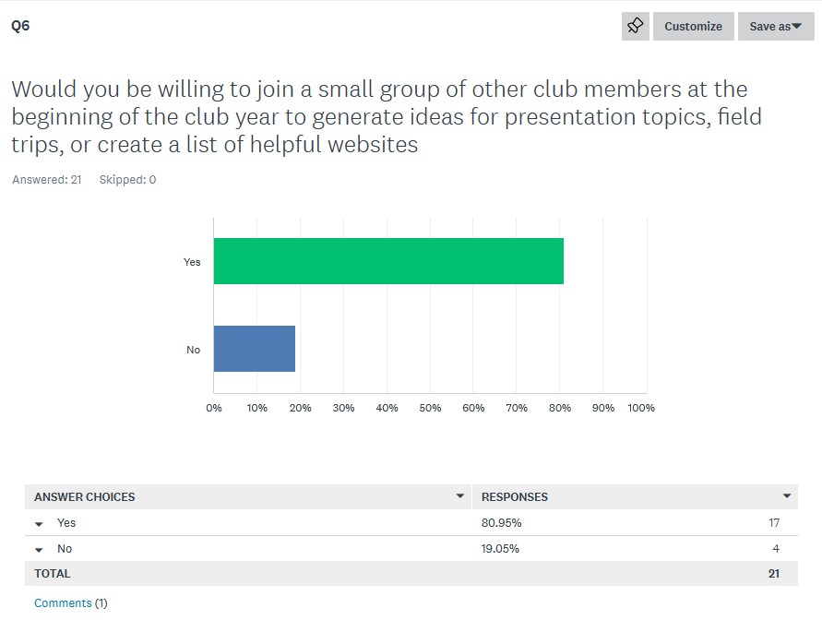The image size is (822, 644).
Task: Click the 19.05% response value
Action: tap(500, 549)
